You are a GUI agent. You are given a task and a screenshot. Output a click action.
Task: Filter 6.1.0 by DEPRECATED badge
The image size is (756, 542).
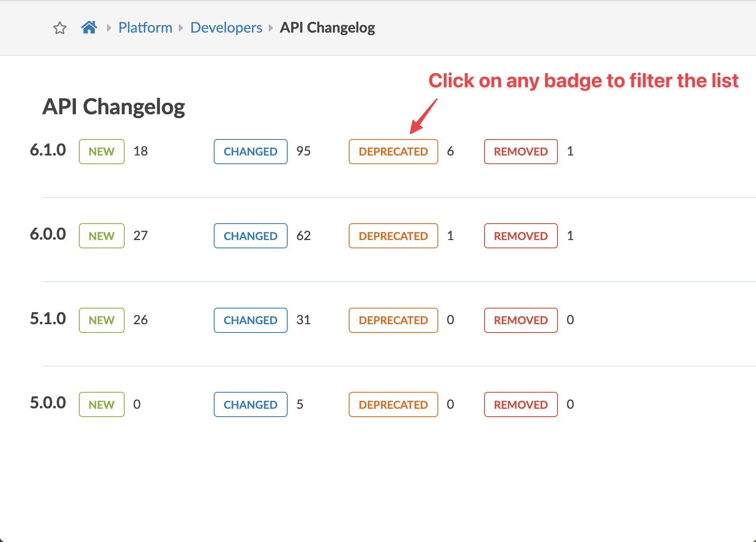393,151
